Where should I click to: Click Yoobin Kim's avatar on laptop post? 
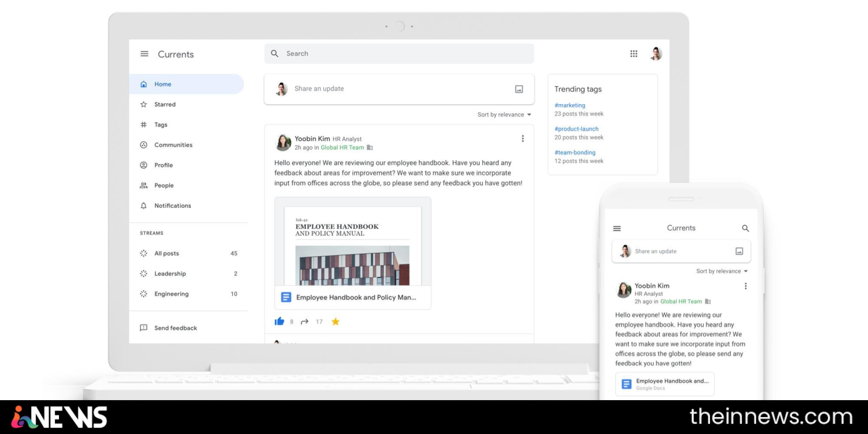(x=283, y=143)
